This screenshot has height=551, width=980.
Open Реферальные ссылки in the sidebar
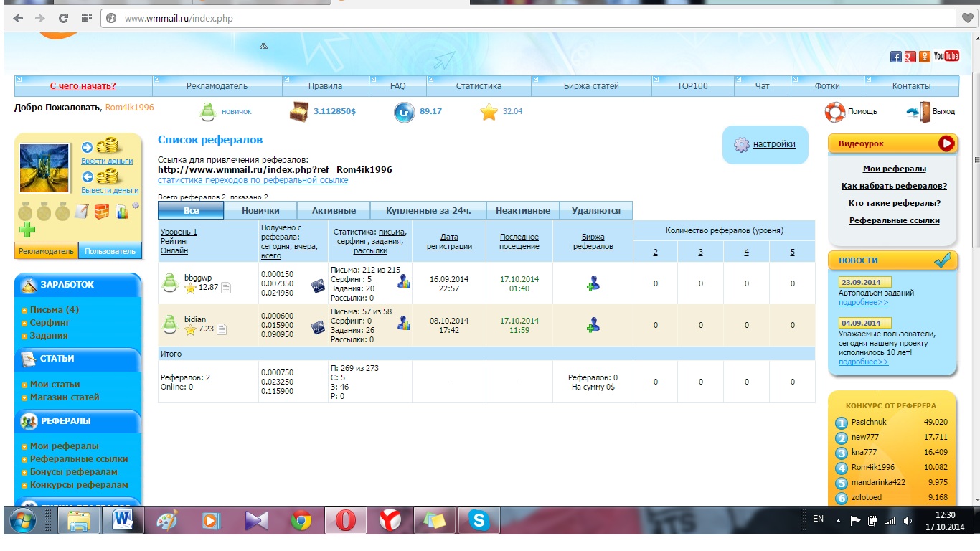tap(79, 459)
